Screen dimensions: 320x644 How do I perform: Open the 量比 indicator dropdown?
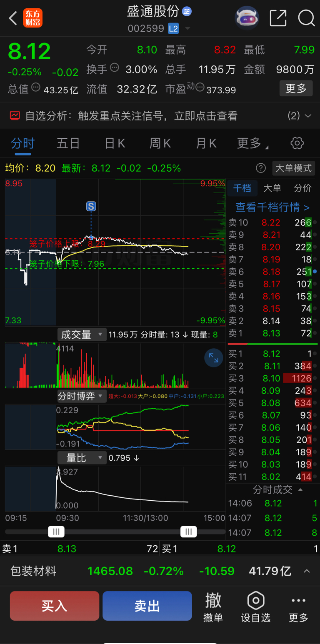tap(82, 458)
